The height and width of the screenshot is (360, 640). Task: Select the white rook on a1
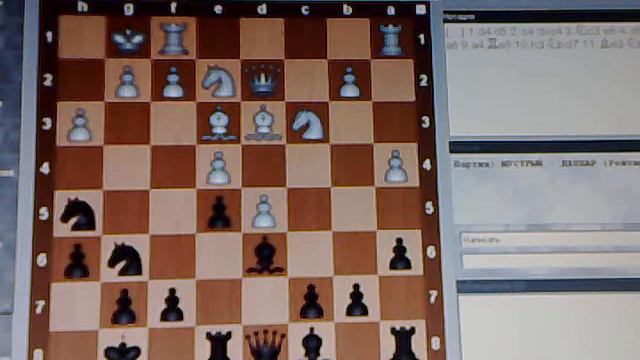tap(391, 40)
